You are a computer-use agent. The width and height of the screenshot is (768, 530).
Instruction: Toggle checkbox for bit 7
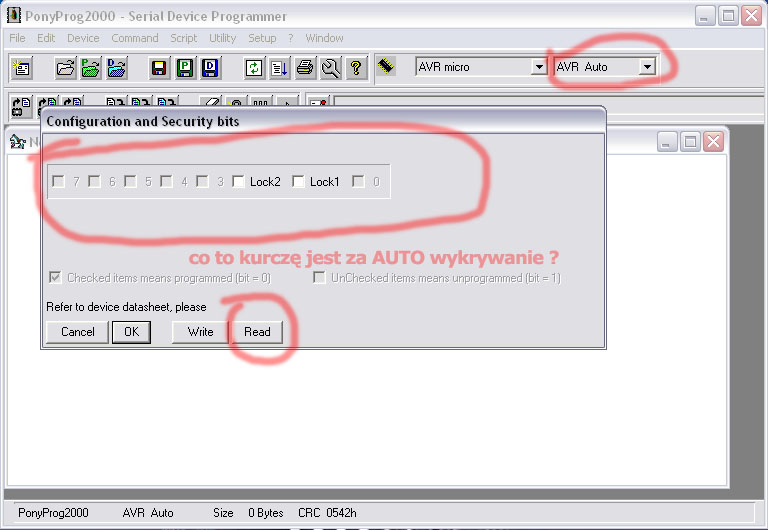click(58, 182)
